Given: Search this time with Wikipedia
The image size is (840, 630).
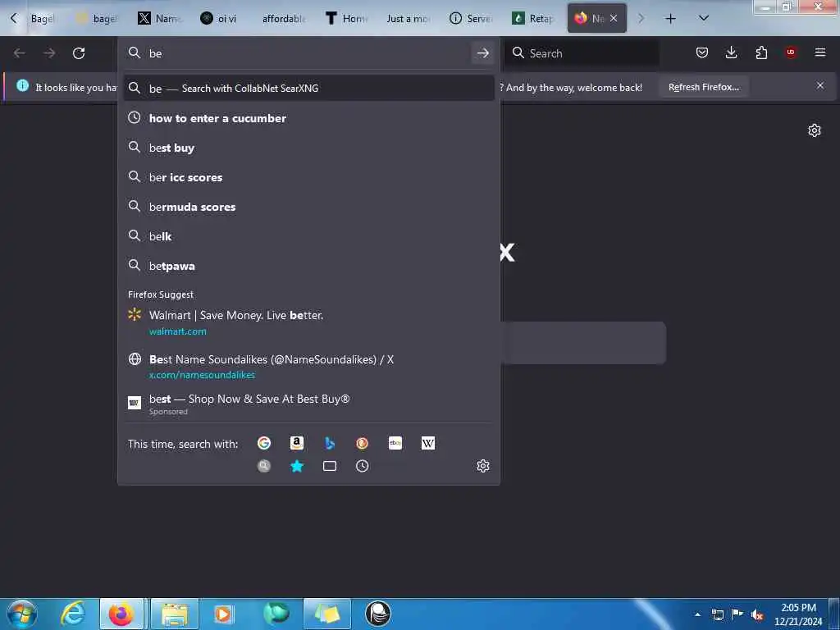Looking at the screenshot, I should (x=428, y=443).
